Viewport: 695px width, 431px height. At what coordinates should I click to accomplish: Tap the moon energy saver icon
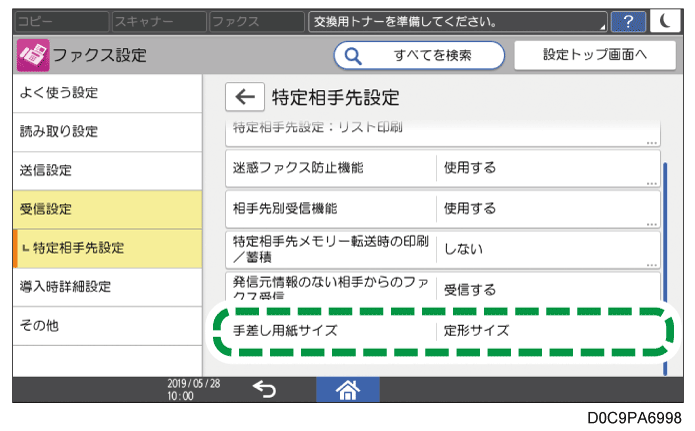(x=665, y=21)
